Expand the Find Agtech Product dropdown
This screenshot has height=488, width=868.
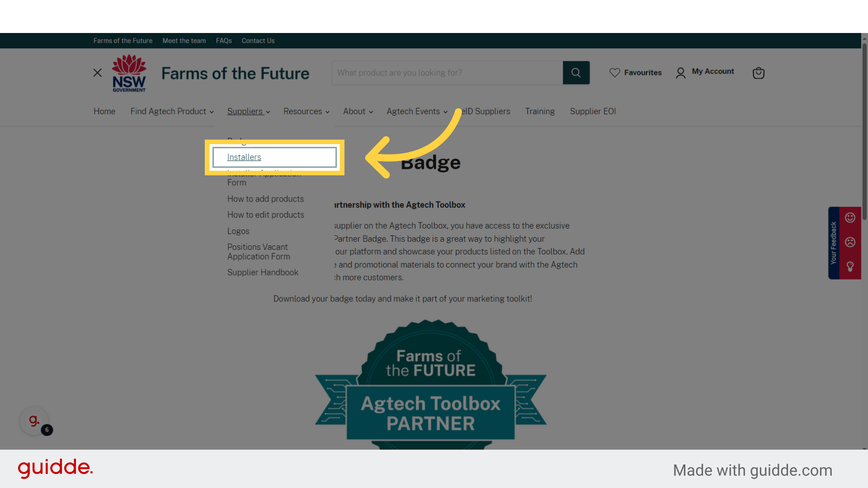(172, 112)
